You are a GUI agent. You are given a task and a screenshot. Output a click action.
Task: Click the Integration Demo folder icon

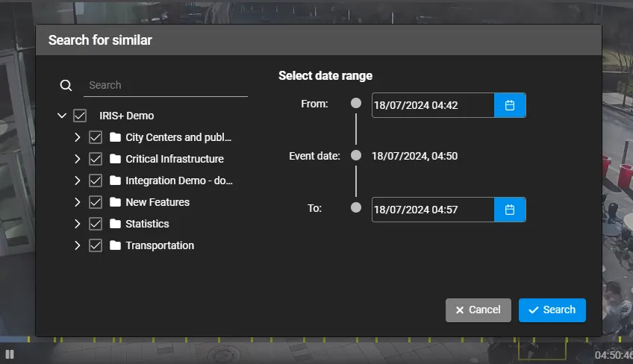tap(115, 181)
